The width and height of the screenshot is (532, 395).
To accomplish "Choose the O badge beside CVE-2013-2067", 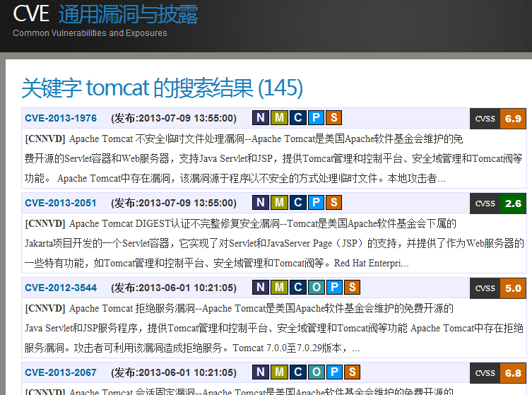I will 317,372.
